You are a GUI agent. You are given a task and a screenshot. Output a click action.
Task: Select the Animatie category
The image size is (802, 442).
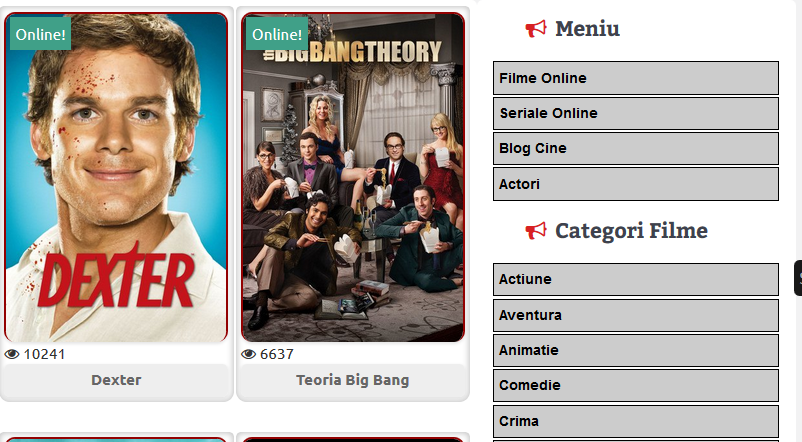[636, 350]
